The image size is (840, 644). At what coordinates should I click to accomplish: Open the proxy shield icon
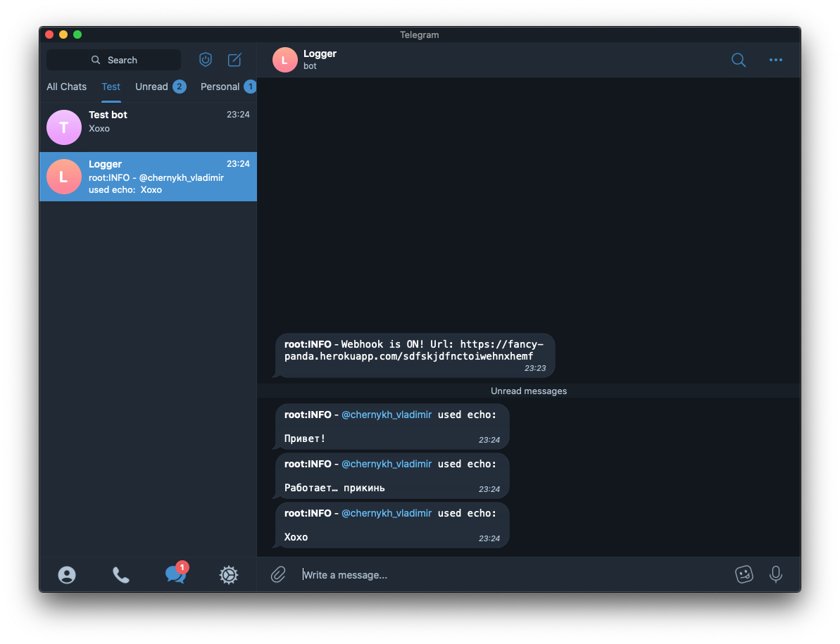coord(205,59)
